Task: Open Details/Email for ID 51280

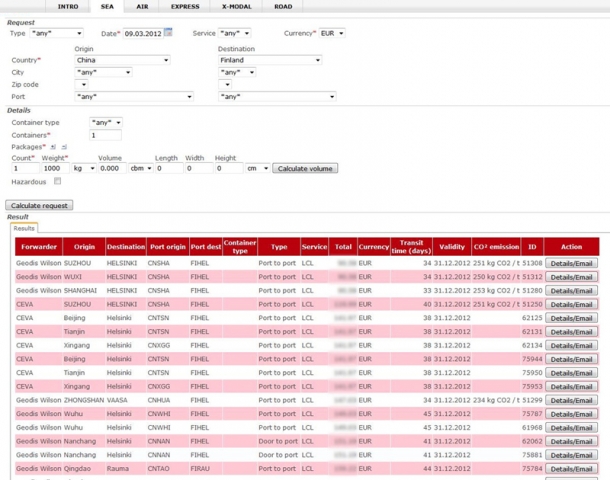Action: [571, 291]
